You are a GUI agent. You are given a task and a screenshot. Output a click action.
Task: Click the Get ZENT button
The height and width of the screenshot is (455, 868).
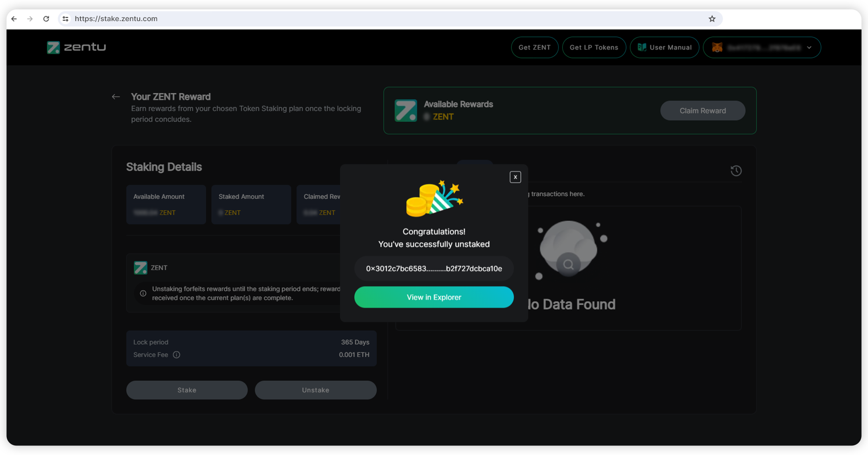534,47
